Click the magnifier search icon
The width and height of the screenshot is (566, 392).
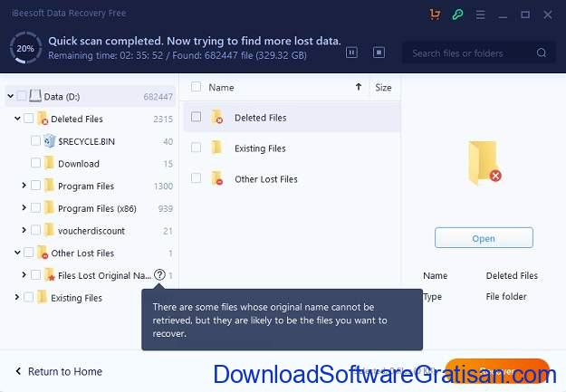pos(541,53)
